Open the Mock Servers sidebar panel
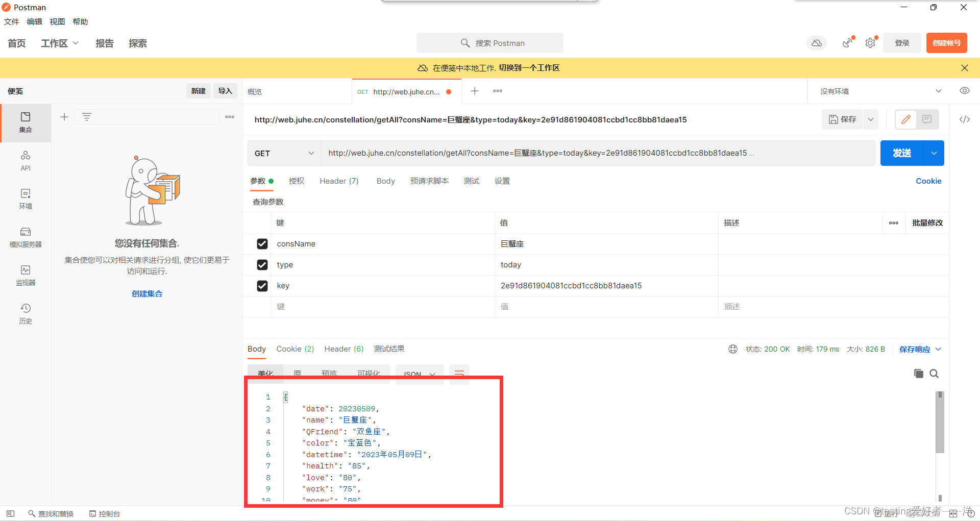The image size is (980, 521). [x=26, y=237]
